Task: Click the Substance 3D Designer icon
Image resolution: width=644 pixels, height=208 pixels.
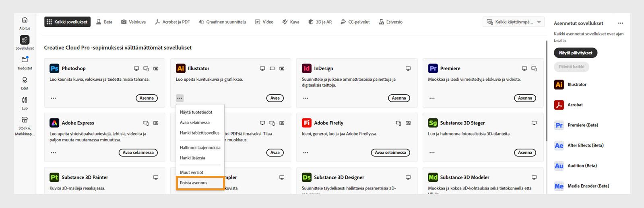Action: 307,177
